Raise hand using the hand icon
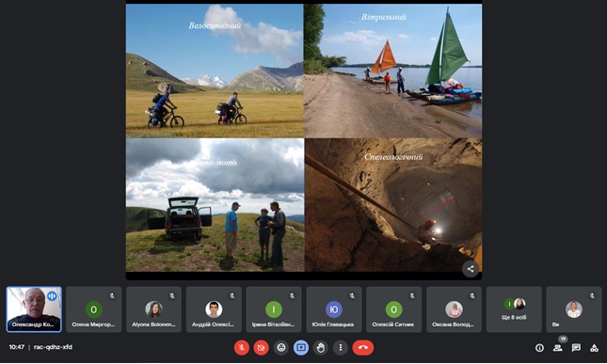 [321, 347]
